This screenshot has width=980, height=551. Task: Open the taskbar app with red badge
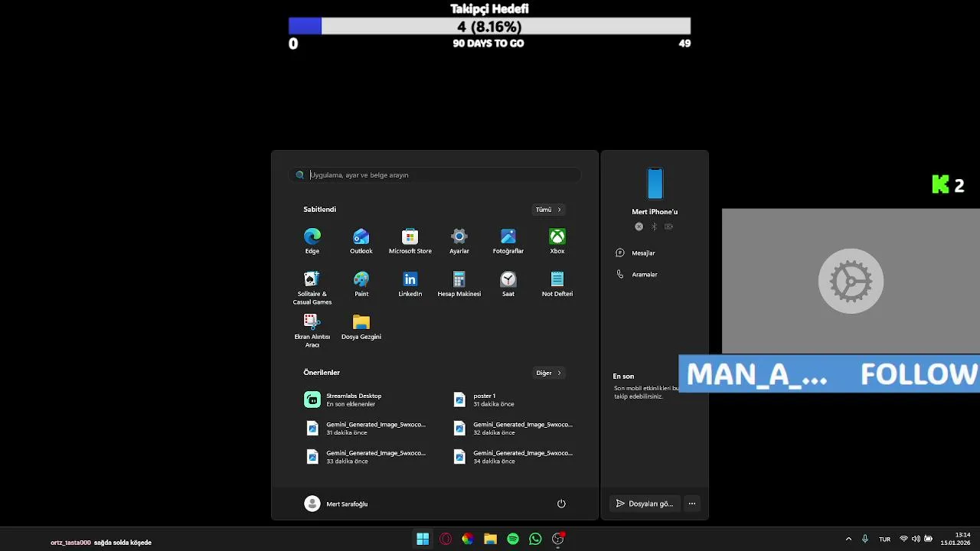click(x=558, y=540)
